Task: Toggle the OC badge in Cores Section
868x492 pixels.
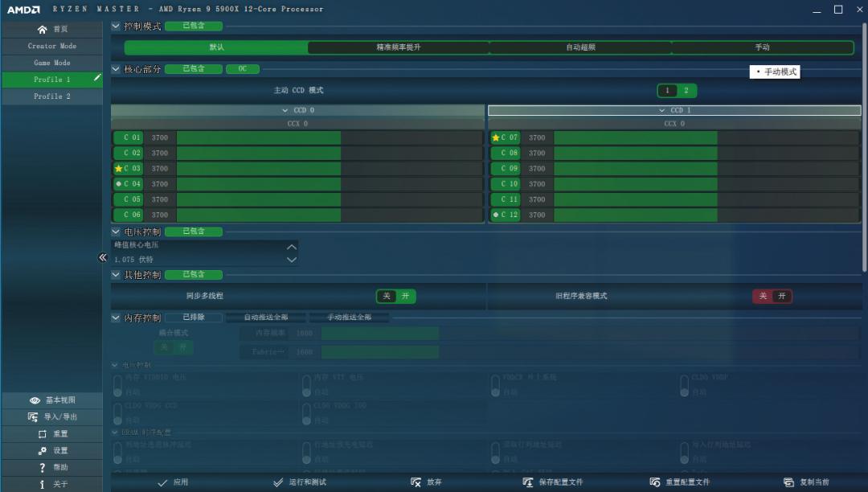Action: (243, 69)
